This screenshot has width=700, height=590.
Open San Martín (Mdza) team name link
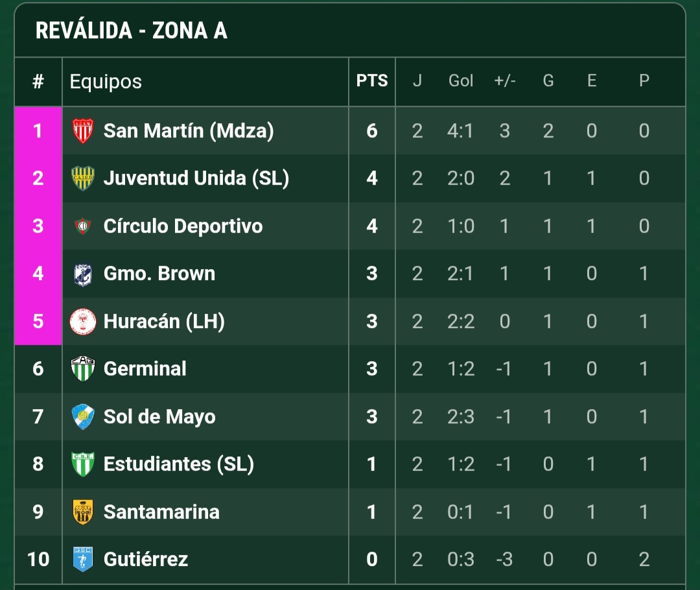pos(189,131)
